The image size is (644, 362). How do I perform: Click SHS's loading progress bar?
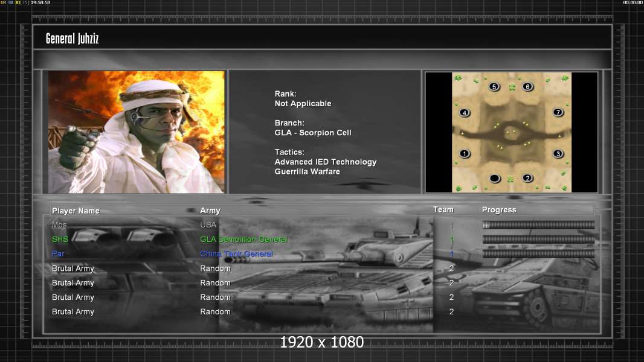tap(538, 239)
